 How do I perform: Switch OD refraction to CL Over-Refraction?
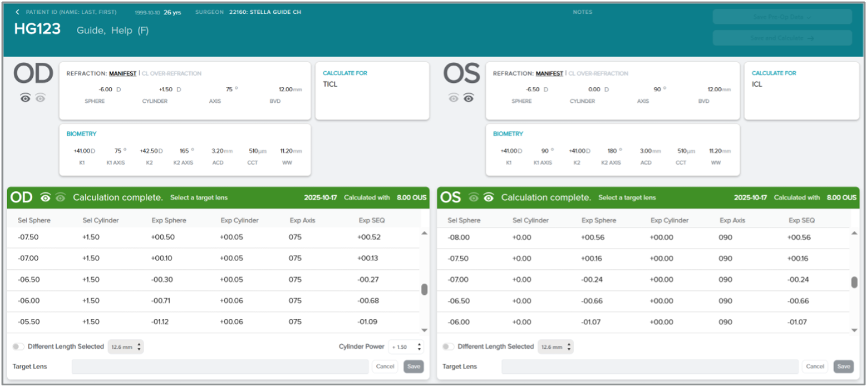(173, 73)
